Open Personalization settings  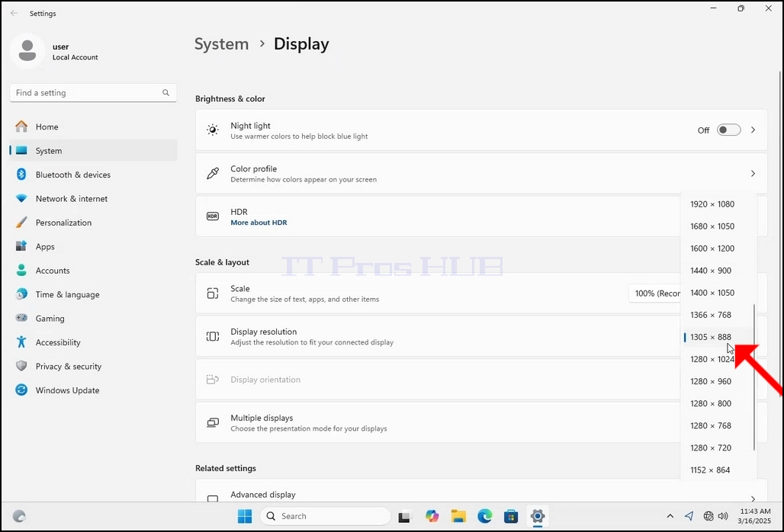tap(93, 223)
